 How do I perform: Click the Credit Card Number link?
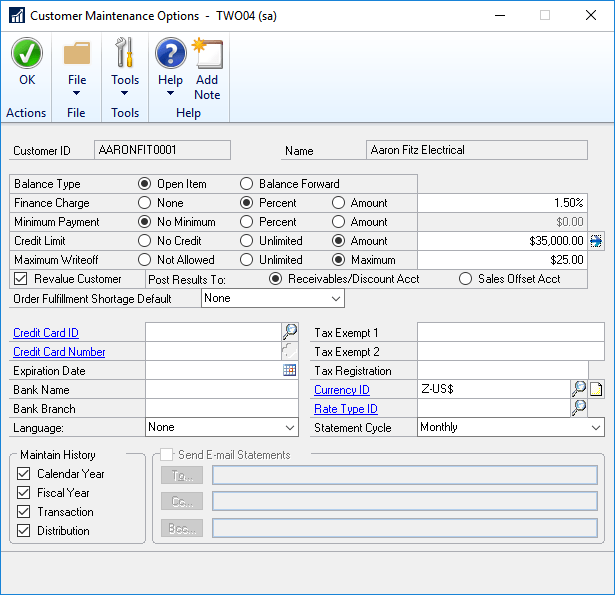(x=59, y=352)
